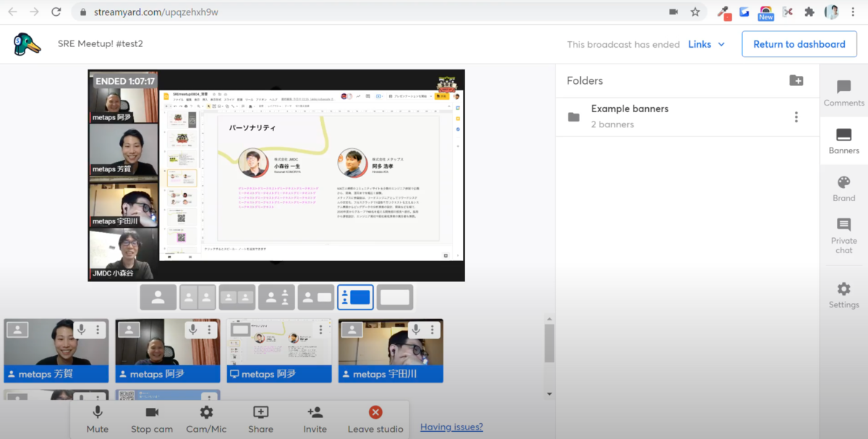Open the Private chat tab
Screen dimensions: 868x439
click(x=843, y=236)
